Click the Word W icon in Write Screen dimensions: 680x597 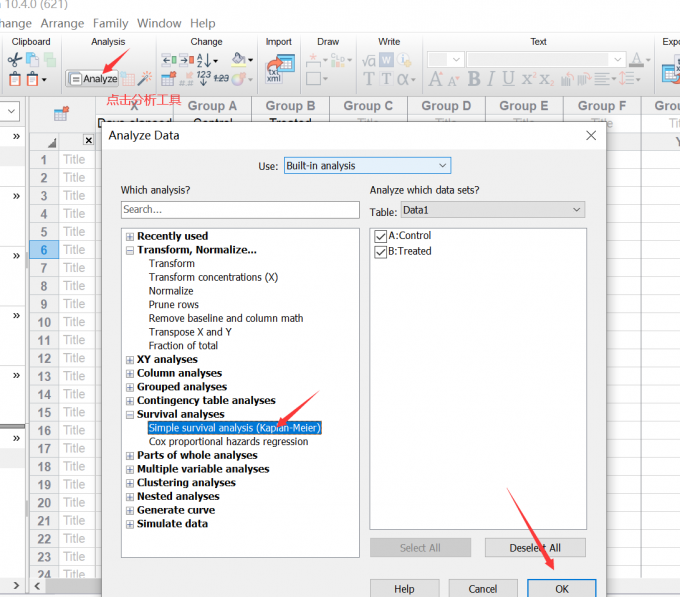pos(386,60)
